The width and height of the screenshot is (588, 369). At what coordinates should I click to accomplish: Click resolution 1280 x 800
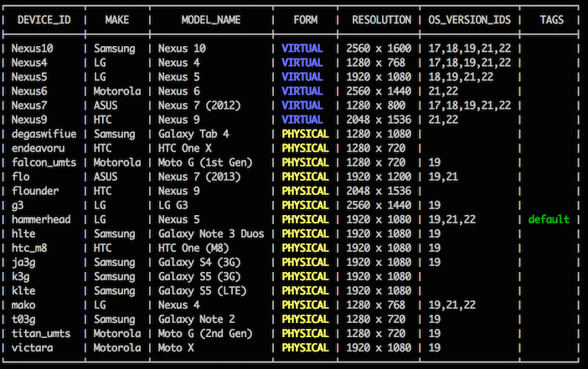pos(375,105)
